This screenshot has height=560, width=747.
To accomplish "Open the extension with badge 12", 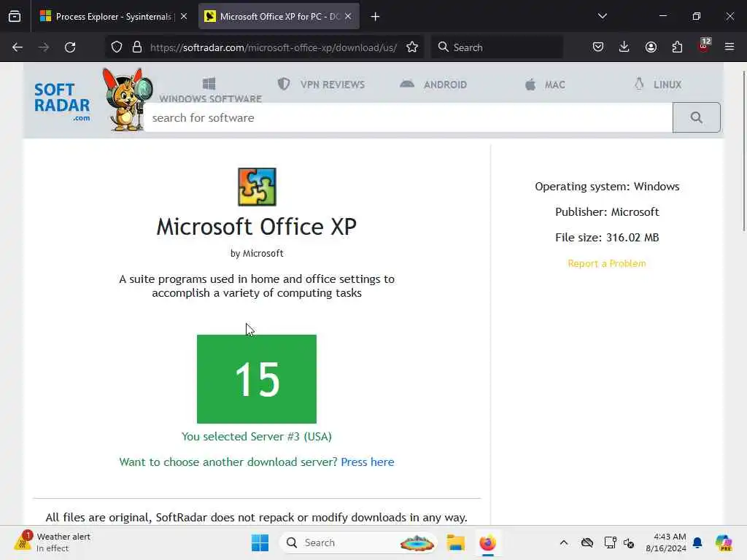I will coord(704,46).
